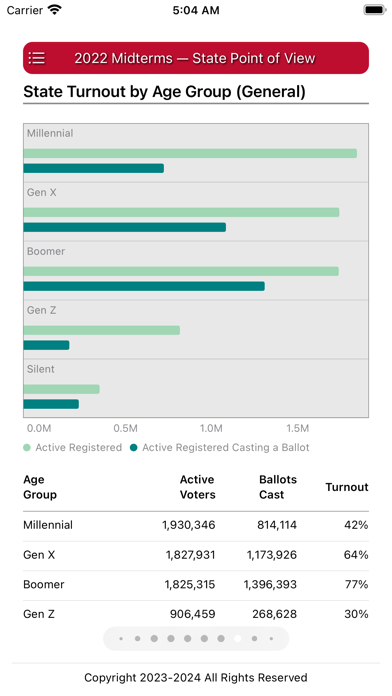The width and height of the screenshot is (392, 696).
Task: Select the Millennial active registered bar
Action: click(190, 154)
